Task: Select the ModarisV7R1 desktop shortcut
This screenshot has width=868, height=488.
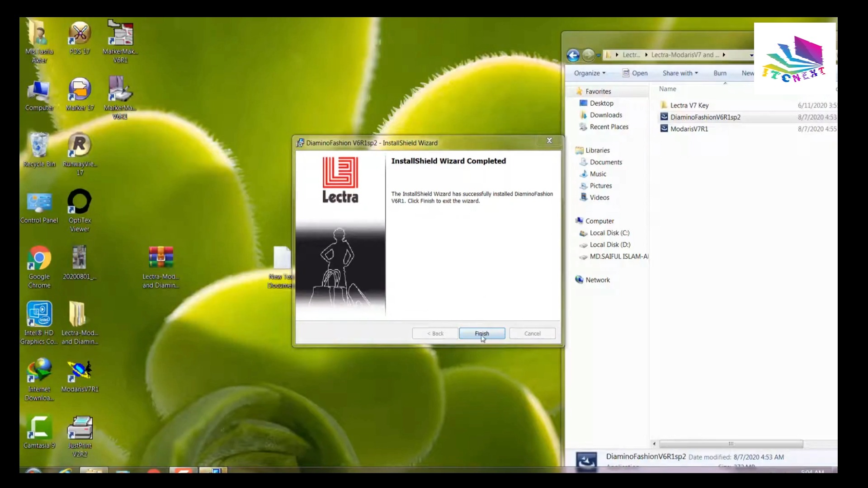Action: click(x=80, y=376)
